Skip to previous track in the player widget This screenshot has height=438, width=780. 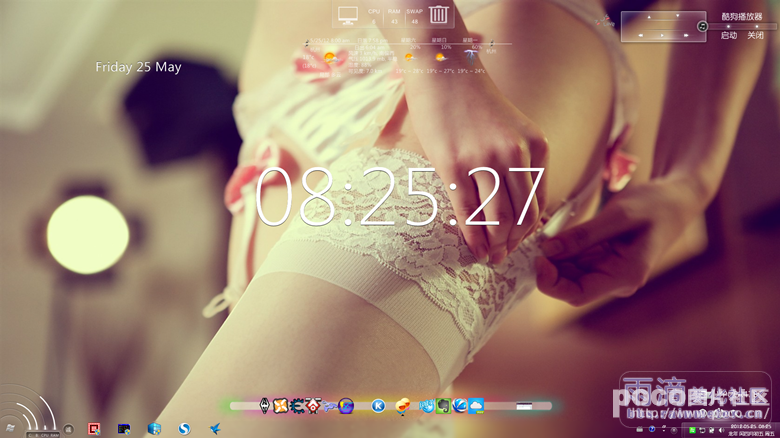tap(641, 35)
